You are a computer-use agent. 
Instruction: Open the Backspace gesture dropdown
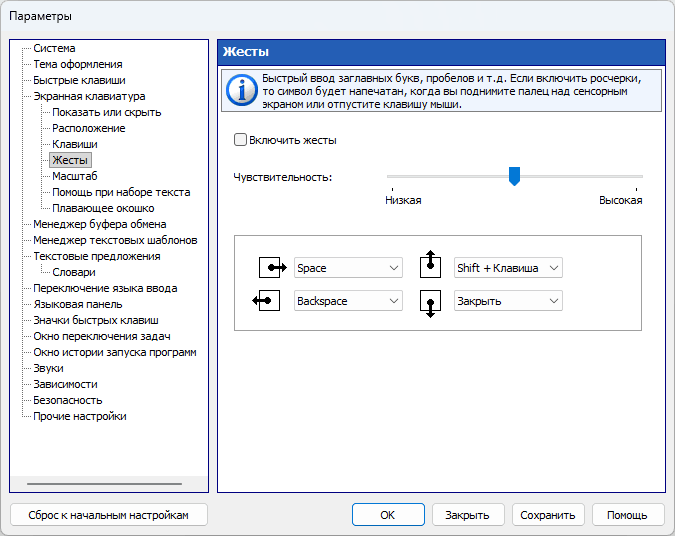tap(348, 301)
